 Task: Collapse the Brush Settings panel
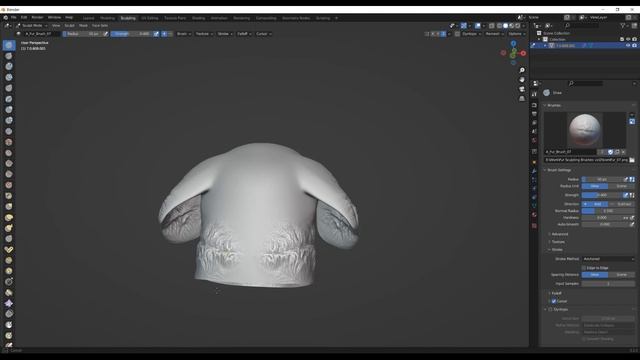point(558,170)
